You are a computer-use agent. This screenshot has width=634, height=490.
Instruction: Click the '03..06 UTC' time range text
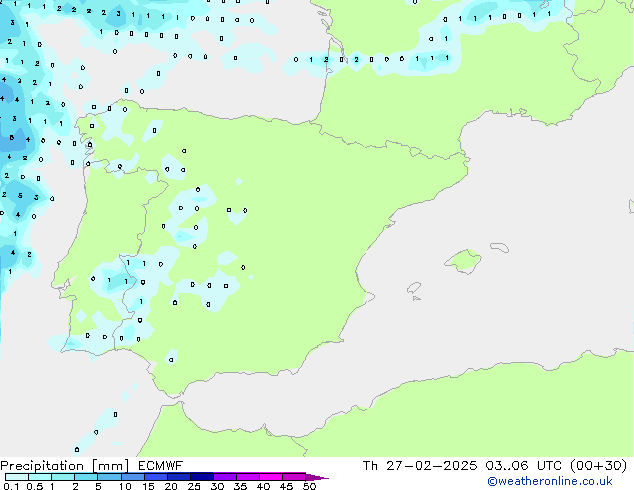(524, 466)
